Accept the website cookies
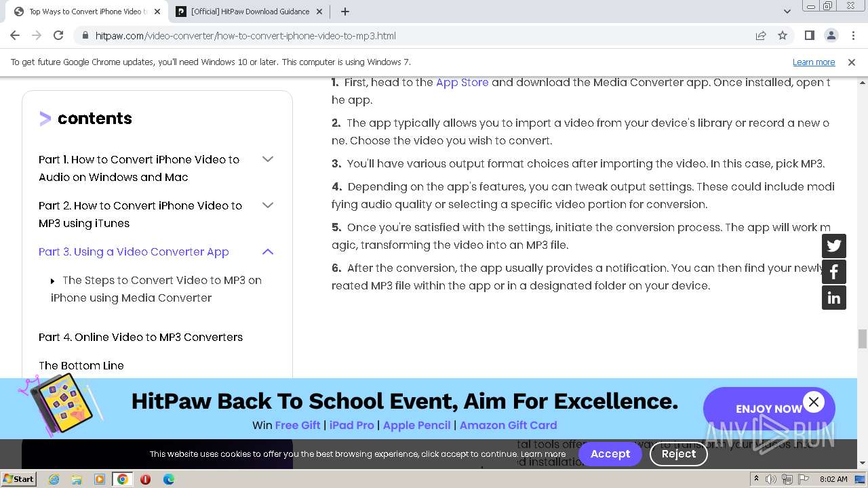 (610, 454)
